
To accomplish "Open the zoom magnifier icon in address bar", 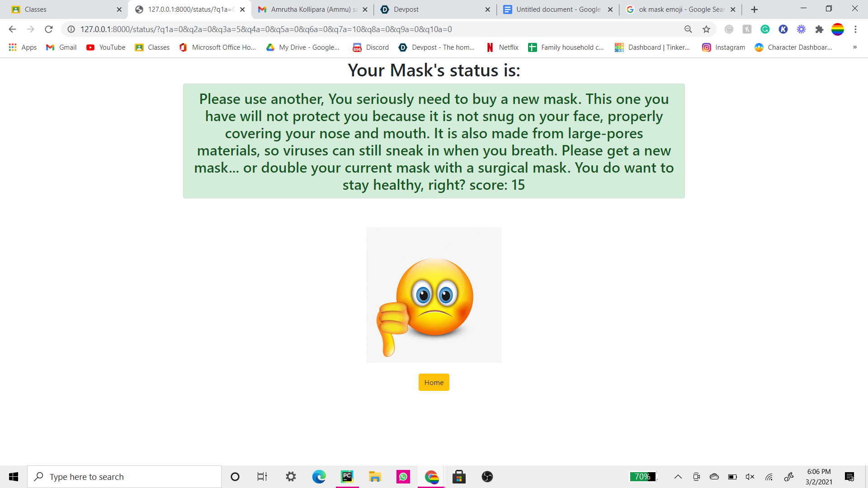I will (x=688, y=29).
